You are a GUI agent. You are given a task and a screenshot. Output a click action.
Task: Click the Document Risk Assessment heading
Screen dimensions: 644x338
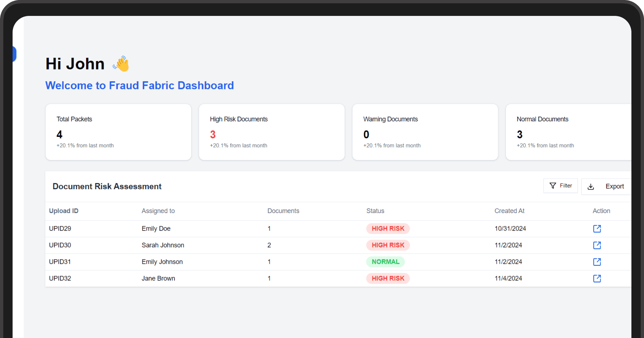click(x=107, y=186)
